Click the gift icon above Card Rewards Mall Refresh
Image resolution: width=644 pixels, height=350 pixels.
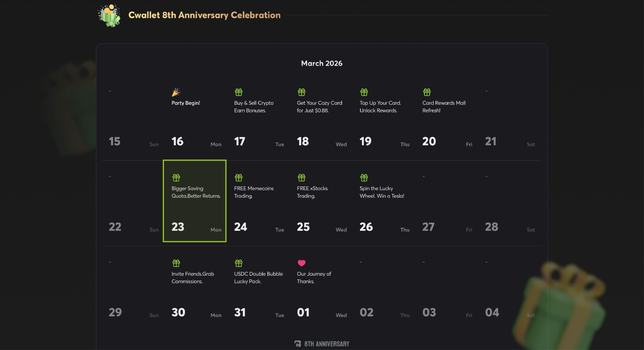pos(427,92)
